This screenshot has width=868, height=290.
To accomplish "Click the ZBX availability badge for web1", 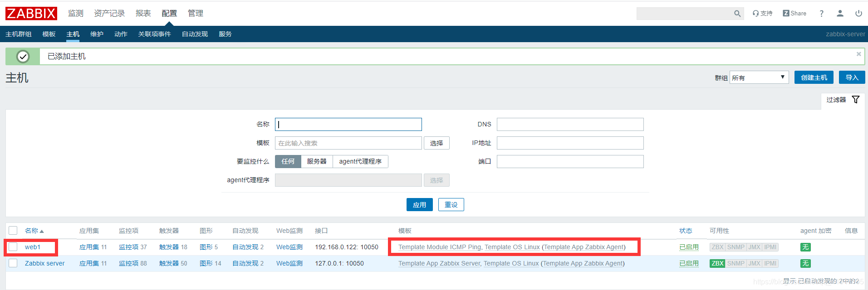I will tap(717, 247).
